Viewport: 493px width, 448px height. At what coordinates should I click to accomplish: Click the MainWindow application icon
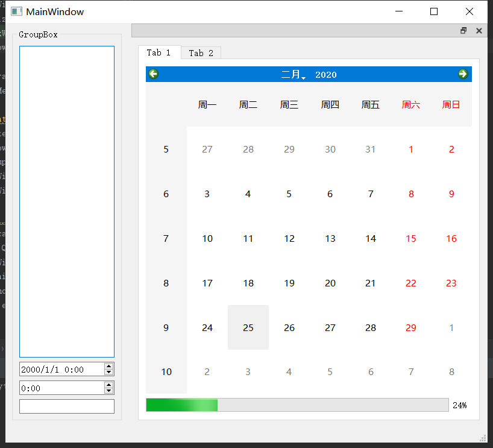15,11
